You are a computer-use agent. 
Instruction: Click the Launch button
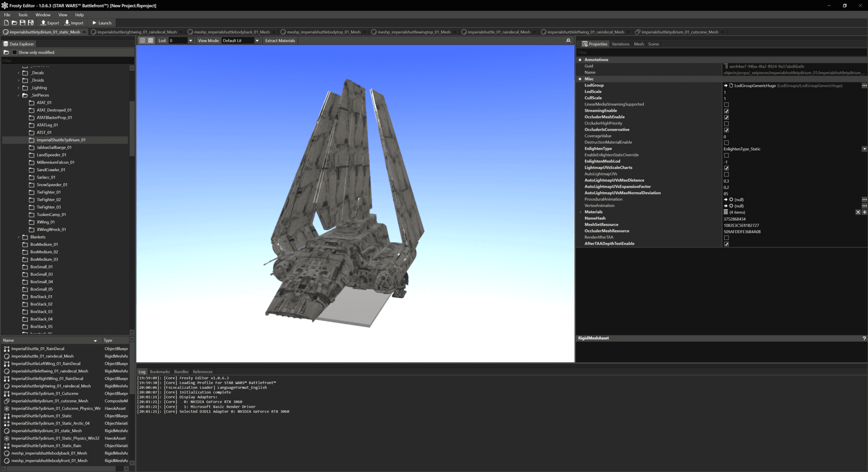pos(102,23)
